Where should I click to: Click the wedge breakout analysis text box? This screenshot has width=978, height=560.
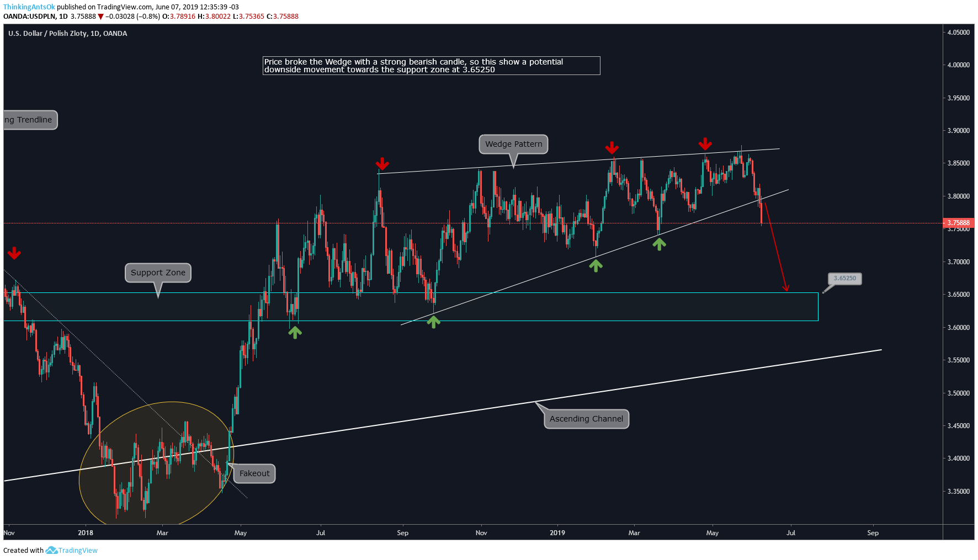pos(431,66)
